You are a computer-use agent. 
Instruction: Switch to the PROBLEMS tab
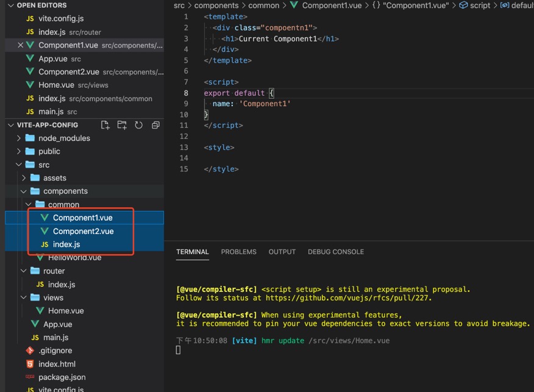[238, 252]
